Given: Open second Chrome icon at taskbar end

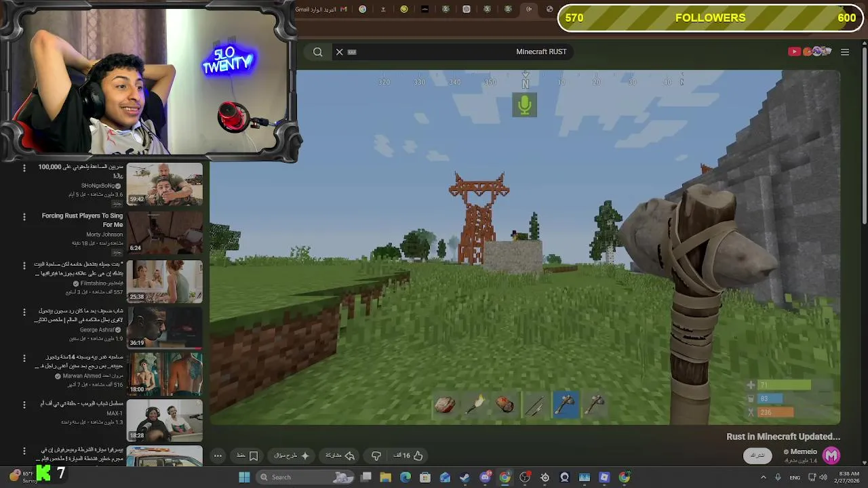Looking at the screenshot, I should point(625,477).
